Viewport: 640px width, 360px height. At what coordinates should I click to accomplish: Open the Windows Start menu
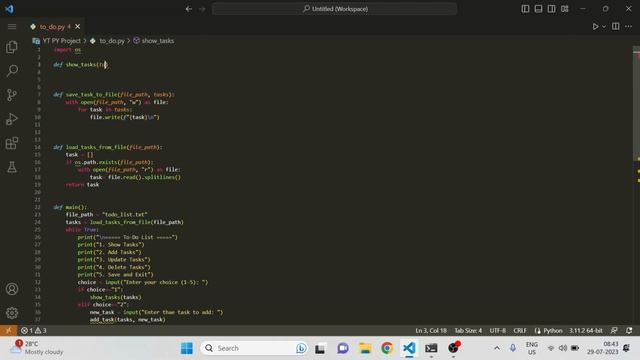pos(187,348)
